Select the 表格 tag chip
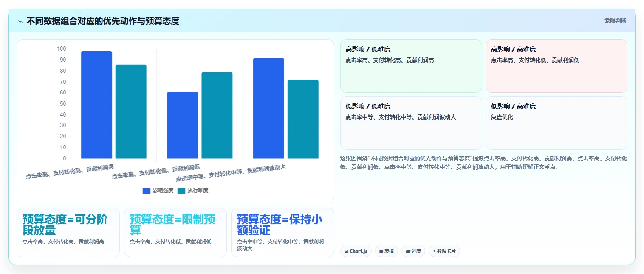 [x=387, y=251]
